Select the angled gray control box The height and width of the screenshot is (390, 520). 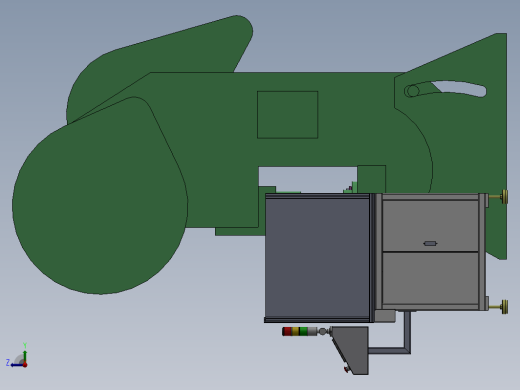[x=351, y=350]
